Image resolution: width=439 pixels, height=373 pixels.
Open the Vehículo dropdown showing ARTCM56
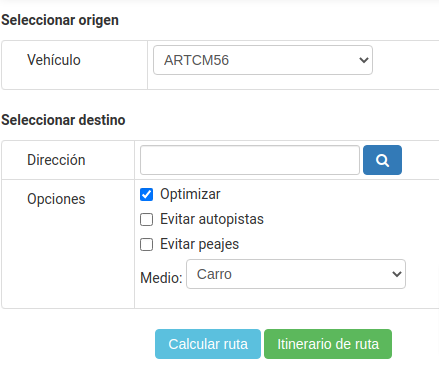263,60
